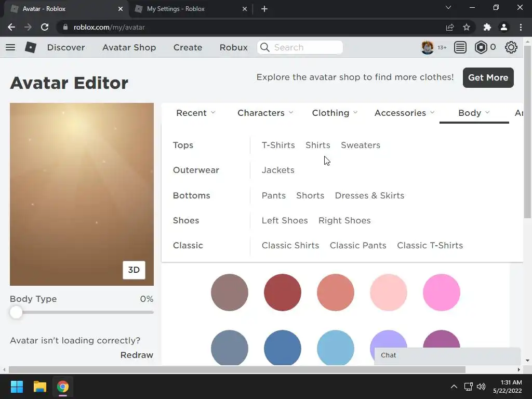The image size is (532, 399).
Task: Open File Explorer from taskbar
Action: click(x=39, y=387)
